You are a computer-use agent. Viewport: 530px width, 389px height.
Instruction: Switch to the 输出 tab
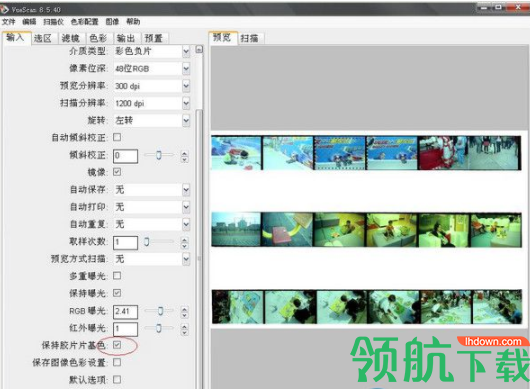[x=126, y=38]
